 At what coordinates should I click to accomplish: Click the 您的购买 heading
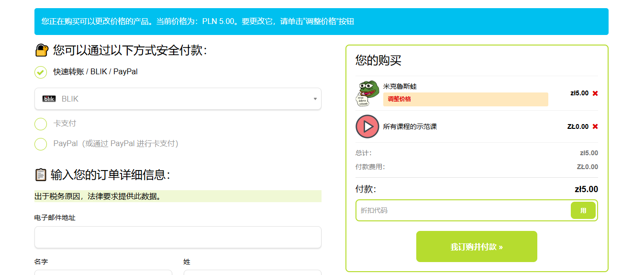378,60
